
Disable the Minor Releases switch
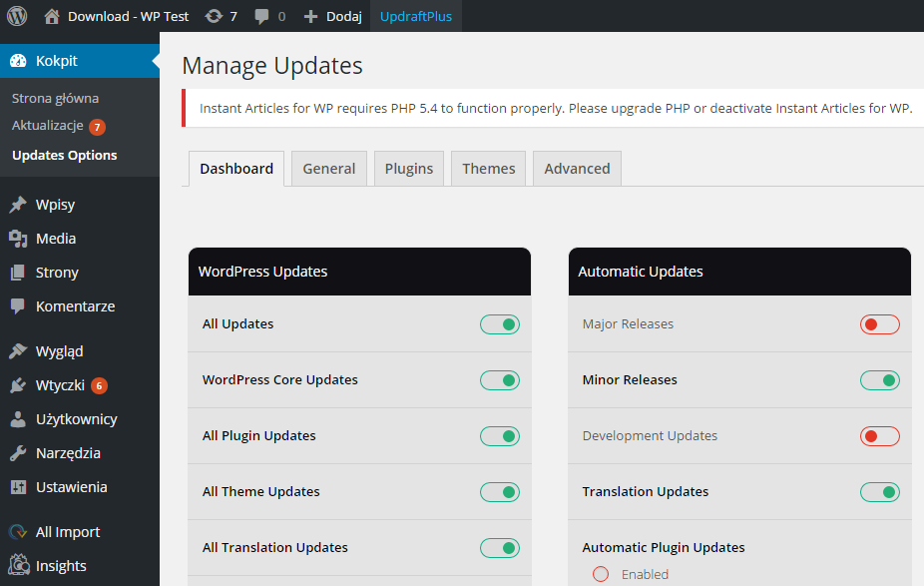coord(880,380)
